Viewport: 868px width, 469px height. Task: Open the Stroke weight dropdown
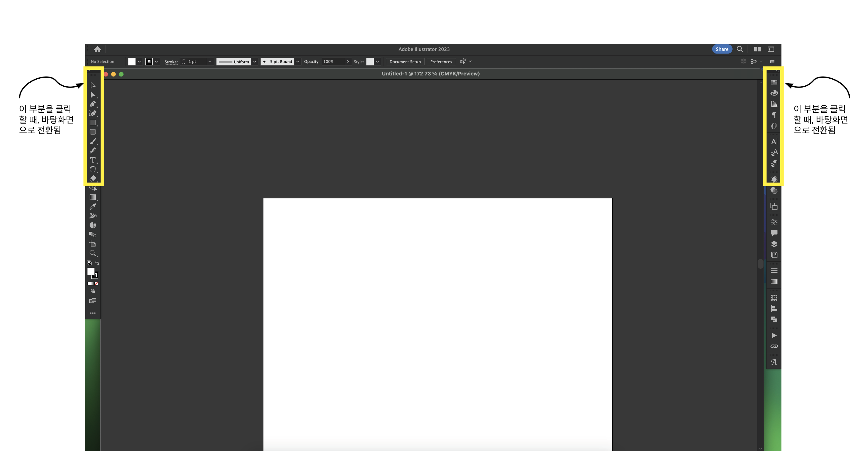click(x=210, y=61)
